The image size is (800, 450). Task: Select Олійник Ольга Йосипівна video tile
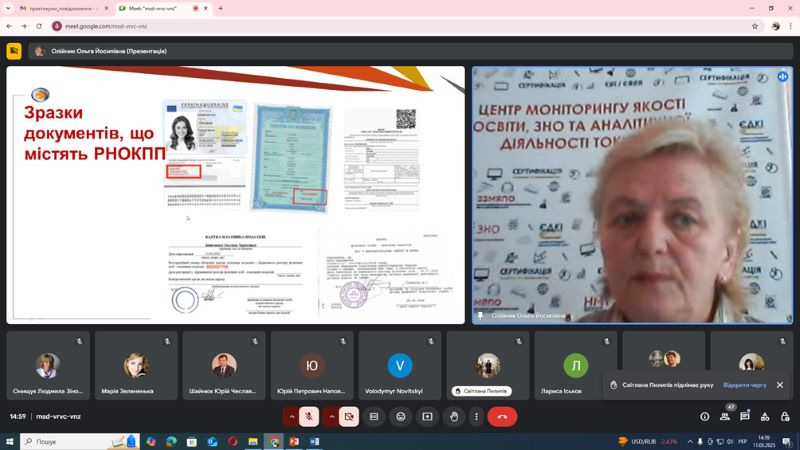tap(633, 195)
